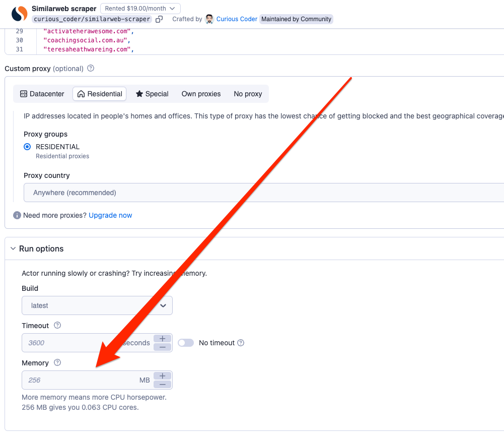Open the Curious Coder author link
Image resolution: width=504 pixels, height=438 pixels.
[x=237, y=19]
